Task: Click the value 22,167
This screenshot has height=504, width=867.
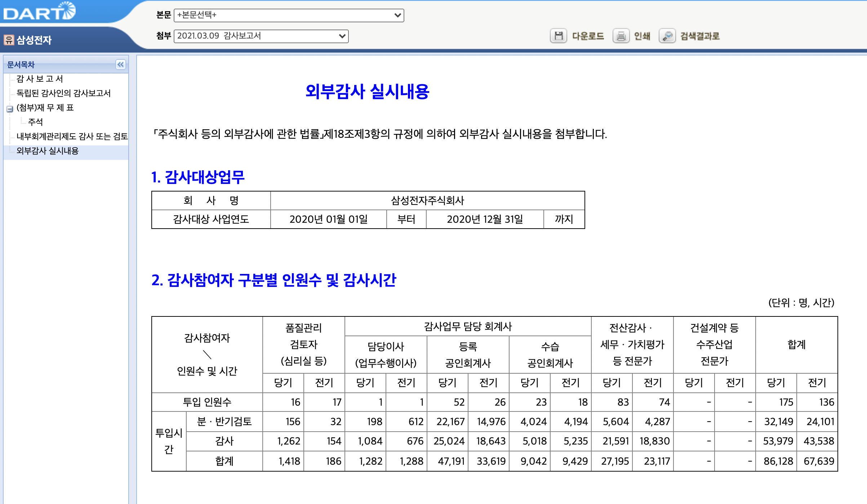Action: [450, 422]
